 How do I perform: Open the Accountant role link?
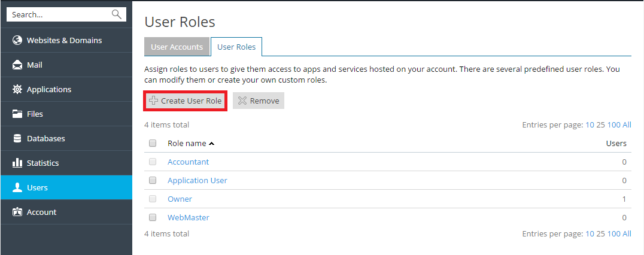click(x=188, y=162)
